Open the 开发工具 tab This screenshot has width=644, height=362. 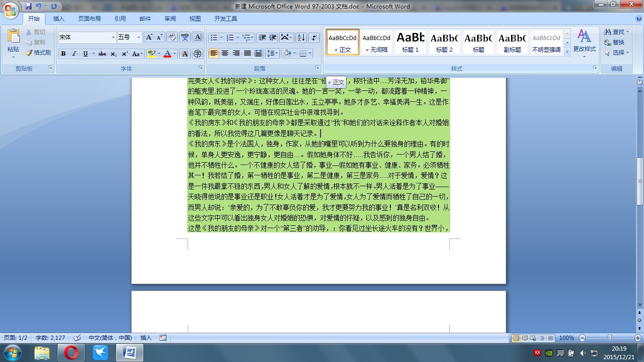coord(226,19)
